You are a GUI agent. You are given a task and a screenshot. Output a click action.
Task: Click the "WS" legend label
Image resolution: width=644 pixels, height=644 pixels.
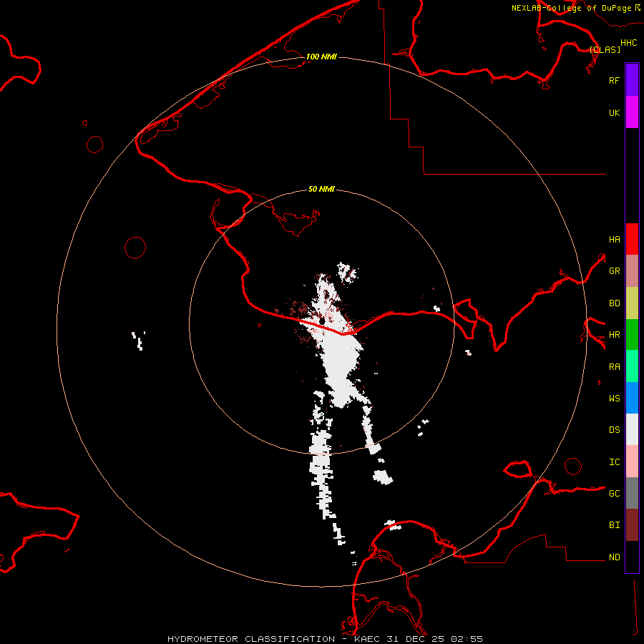click(x=614, y=398)
